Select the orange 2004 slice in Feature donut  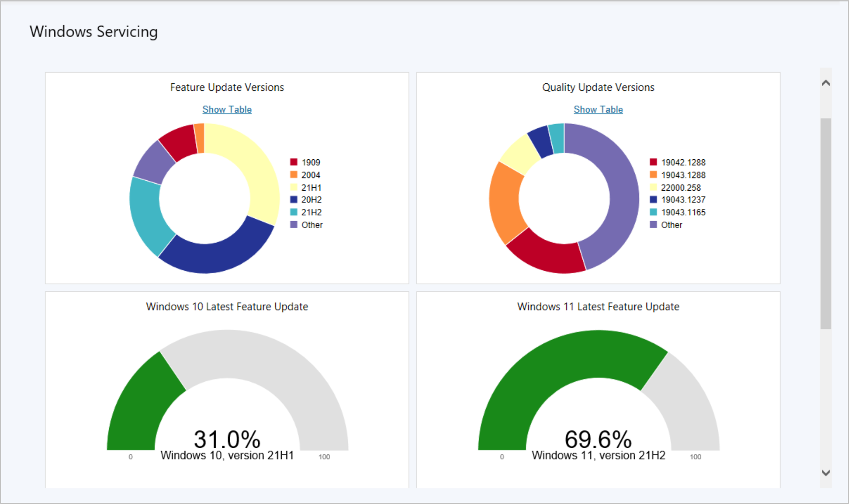199,138
